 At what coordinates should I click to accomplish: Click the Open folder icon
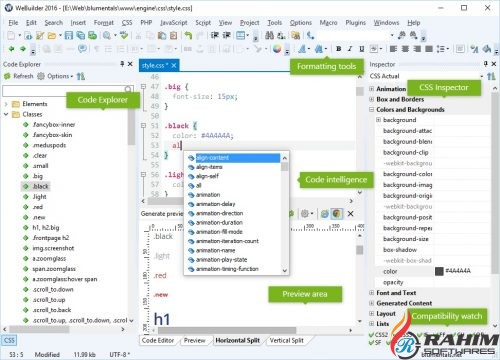pyautogui.click(x=51, y=35)
